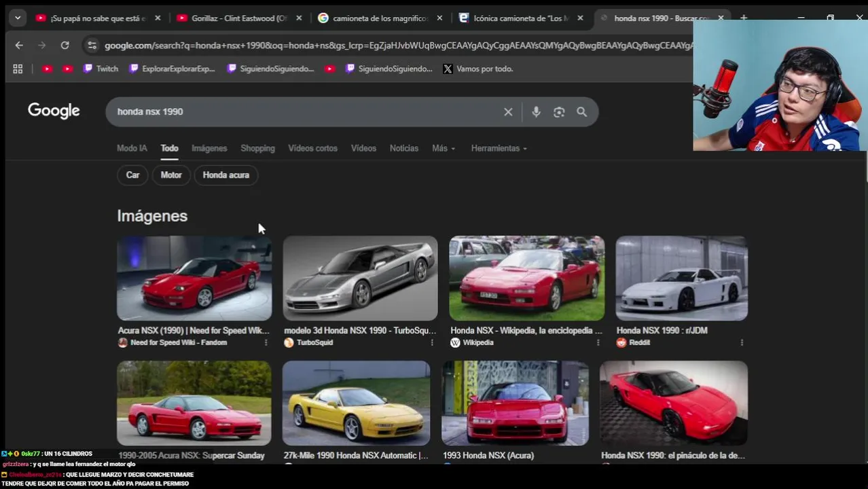868x489 pixels.
Task: Open the Reddit white NSX thumbnail
Action: [681, 278]
